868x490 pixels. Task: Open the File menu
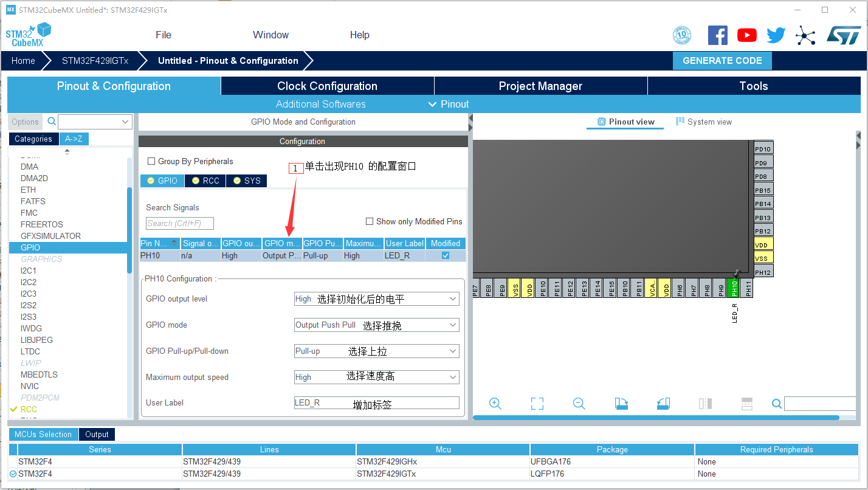tap(164, 35)
